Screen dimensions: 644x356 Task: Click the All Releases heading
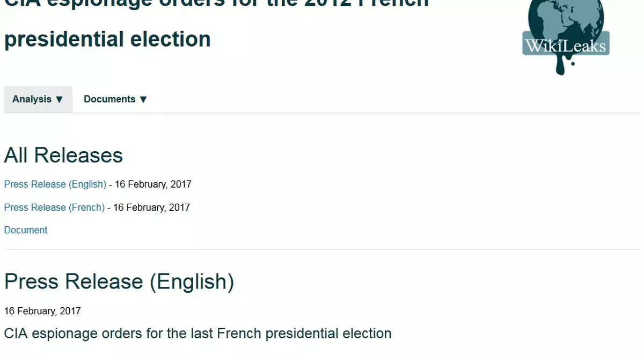(63, 155)
